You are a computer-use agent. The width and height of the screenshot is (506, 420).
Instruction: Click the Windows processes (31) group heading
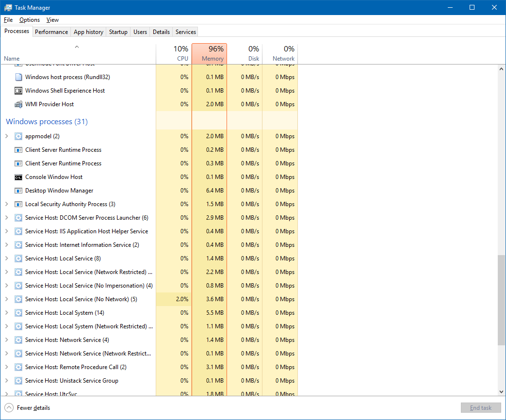pyautogui.click(x=47, y=122)
